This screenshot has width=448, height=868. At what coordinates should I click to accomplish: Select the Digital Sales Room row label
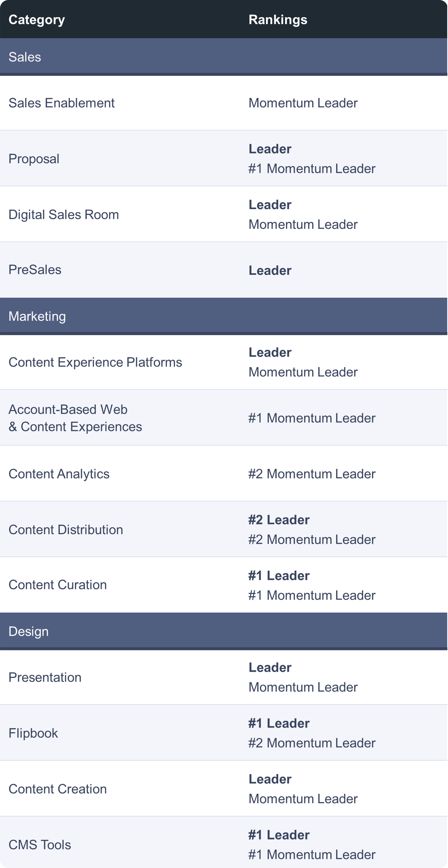[x=64, y=215]
